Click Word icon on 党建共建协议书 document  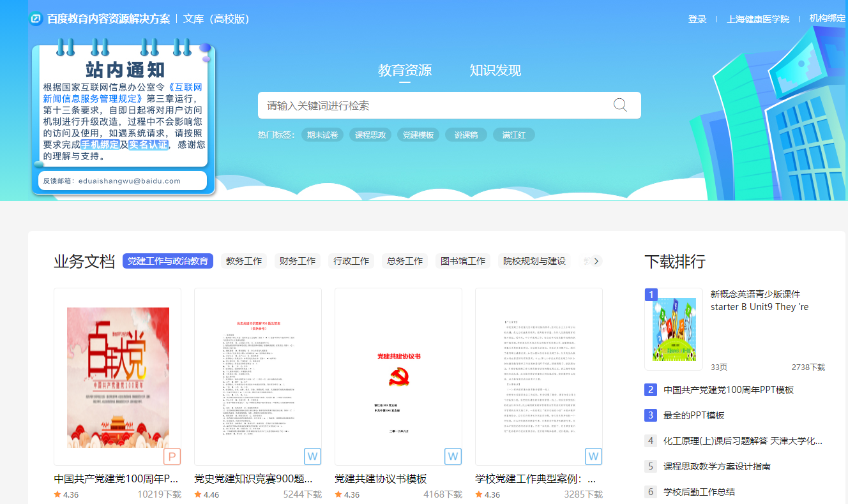(x=453, y=456)
